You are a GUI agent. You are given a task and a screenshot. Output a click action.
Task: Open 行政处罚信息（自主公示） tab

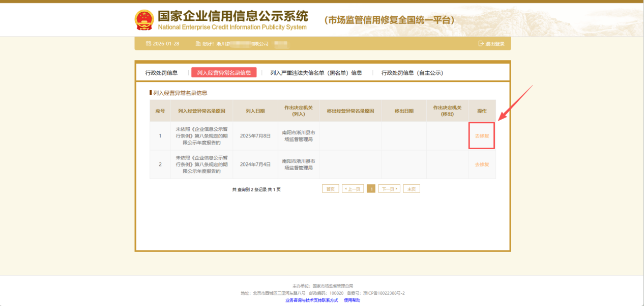pyautogui.click(x=412, y=73)
